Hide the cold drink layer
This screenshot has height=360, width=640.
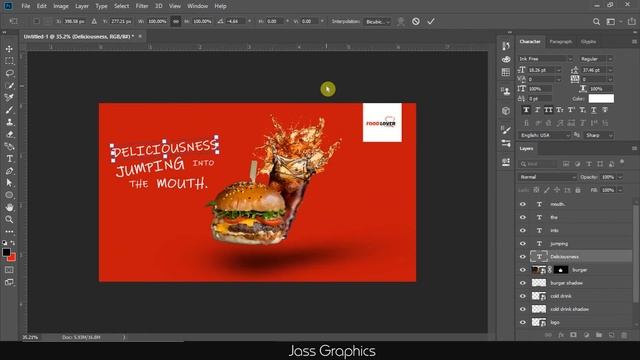523,296
